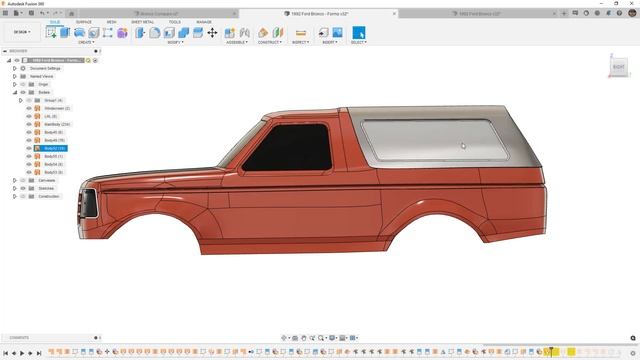Viewport: 640px width, 360px height.
Task: Activate the Select tool icon
Action: point(359,33)
